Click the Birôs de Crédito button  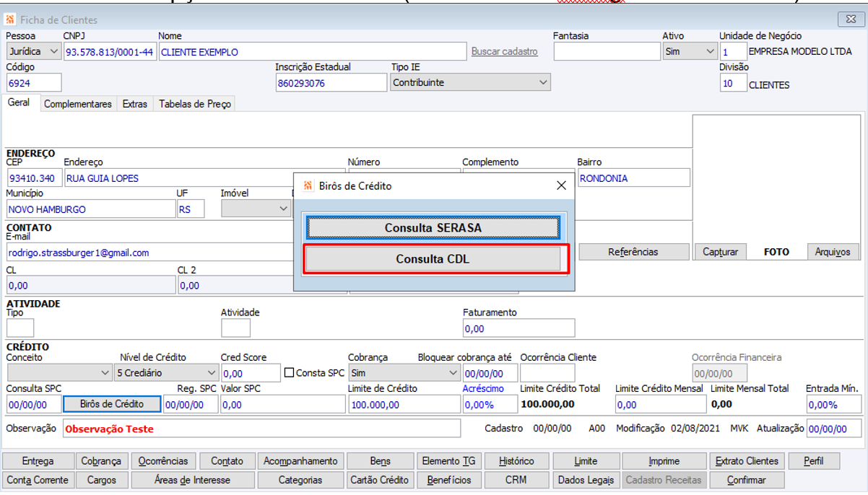[x=112, y=404]
